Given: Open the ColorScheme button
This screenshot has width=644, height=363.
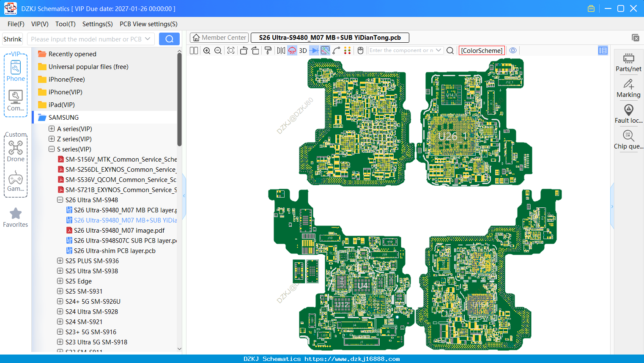Looking at the screenshot, I should pos(482,50).
